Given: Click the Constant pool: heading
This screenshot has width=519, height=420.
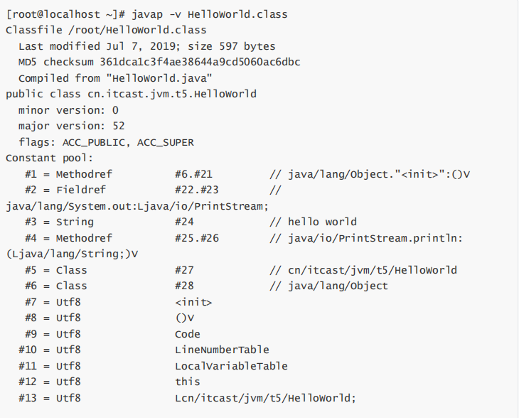Looking at the screenshot, I should 49,158.
